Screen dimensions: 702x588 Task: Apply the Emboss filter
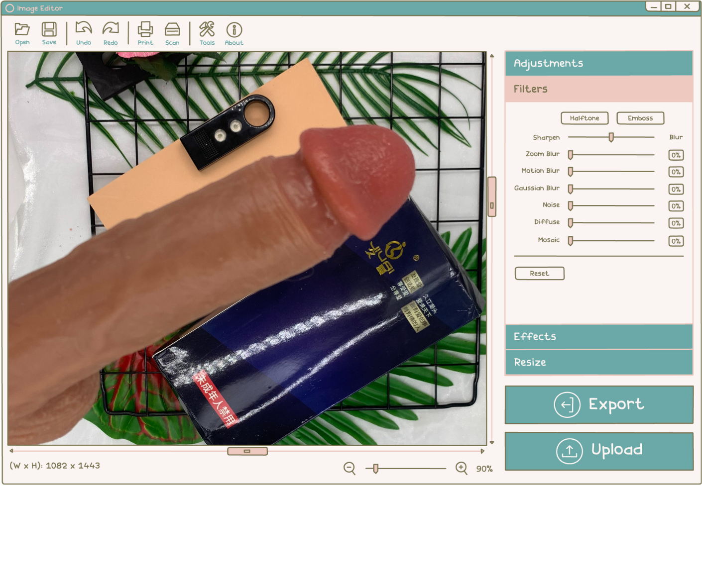click(x=640, y=118)
